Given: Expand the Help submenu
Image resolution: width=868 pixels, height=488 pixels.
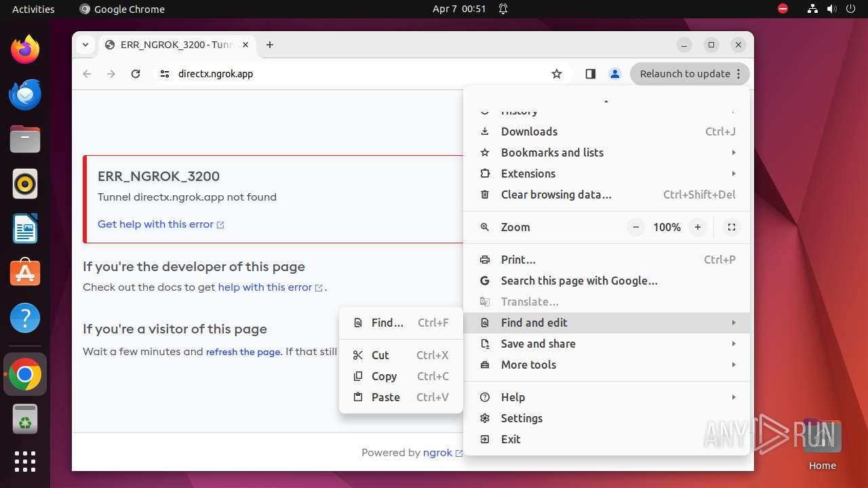Looking at the screenshot, I should pos(607,397).
